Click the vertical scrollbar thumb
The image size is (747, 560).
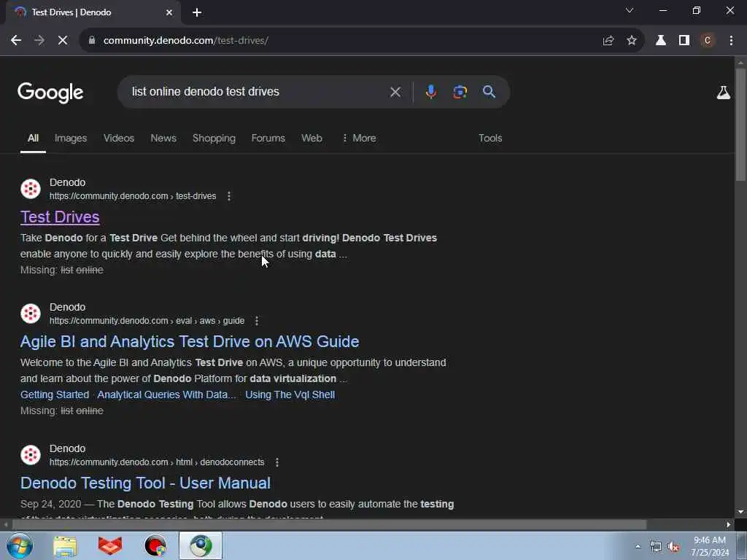[x=740, y=125]
